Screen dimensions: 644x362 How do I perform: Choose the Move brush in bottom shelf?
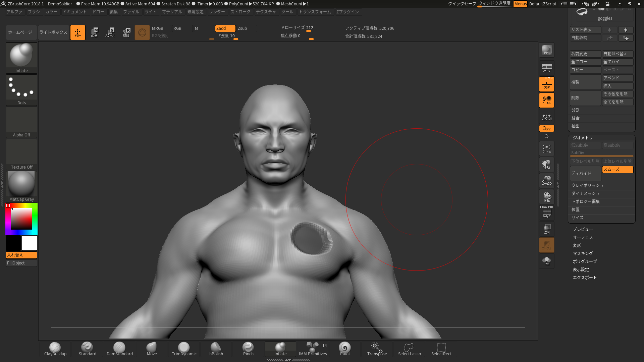(152, 349)
